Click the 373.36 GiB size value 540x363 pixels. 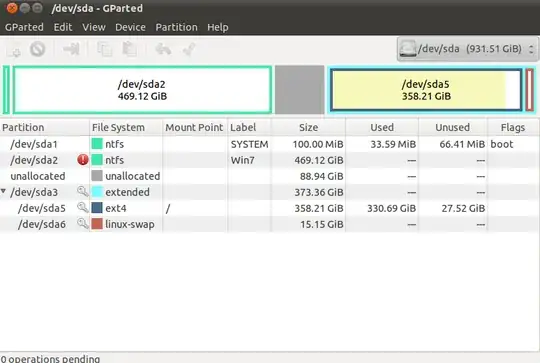tap(319, 192)
